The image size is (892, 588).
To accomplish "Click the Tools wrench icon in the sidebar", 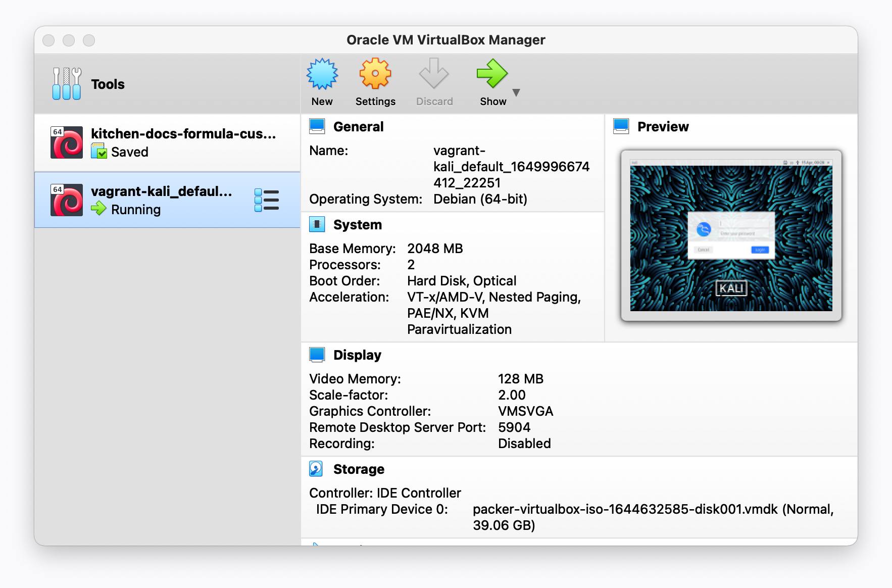I will pyautogui.click(x=66, y=83).
